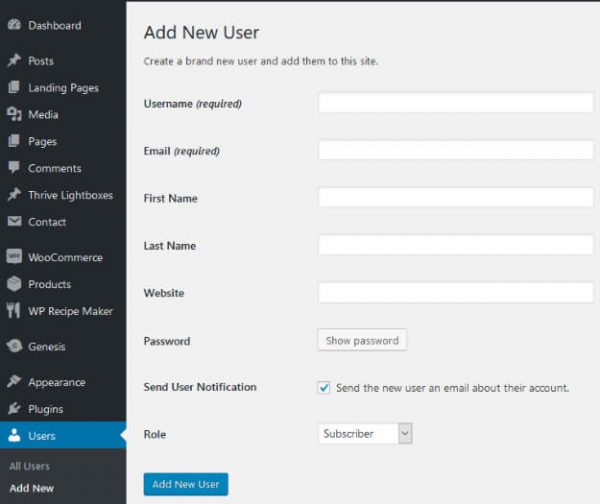Click the Media library icon
The image size is (600, 504).
14,114
